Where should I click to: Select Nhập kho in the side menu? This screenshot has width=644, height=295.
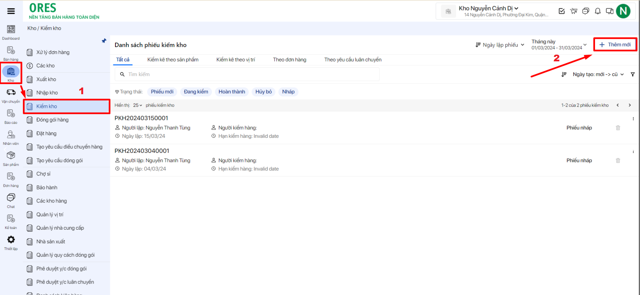tap(47, 93)
